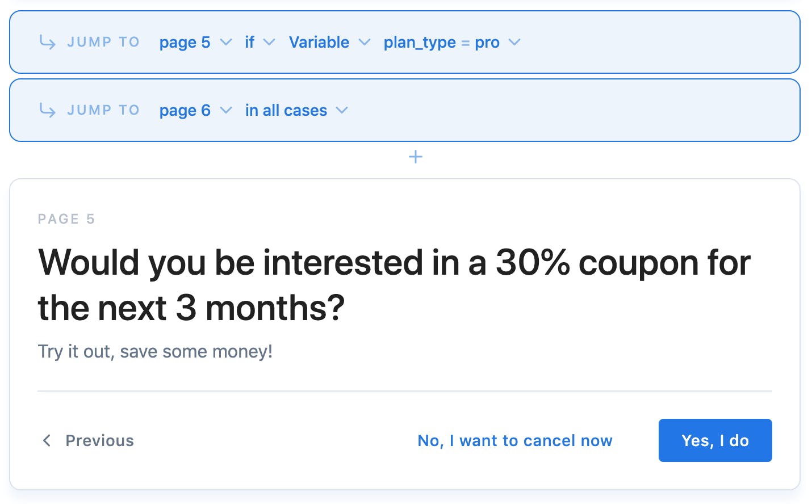The image size is (812, 504).
Task: Open the 'page 5' jump target dropdown
Action: [185, 43]
